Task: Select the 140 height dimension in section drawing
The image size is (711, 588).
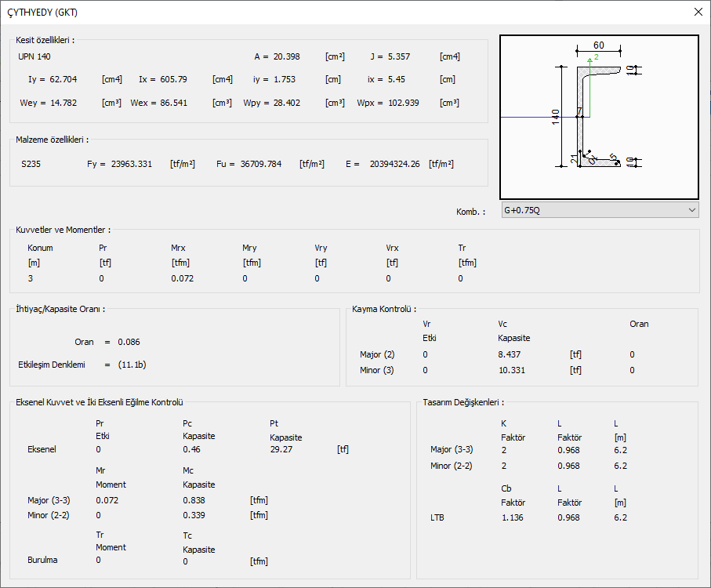Action: (556, 117)
